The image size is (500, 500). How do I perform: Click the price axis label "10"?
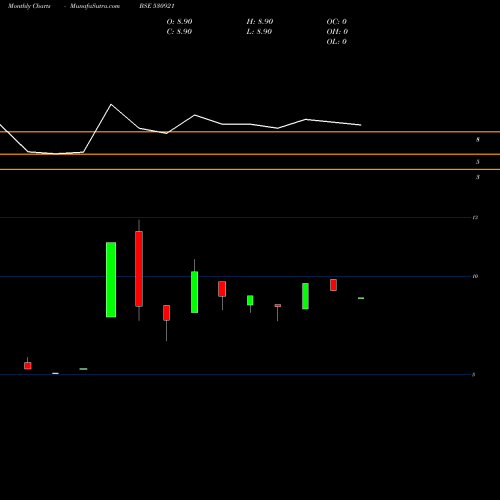coord(475,276)
